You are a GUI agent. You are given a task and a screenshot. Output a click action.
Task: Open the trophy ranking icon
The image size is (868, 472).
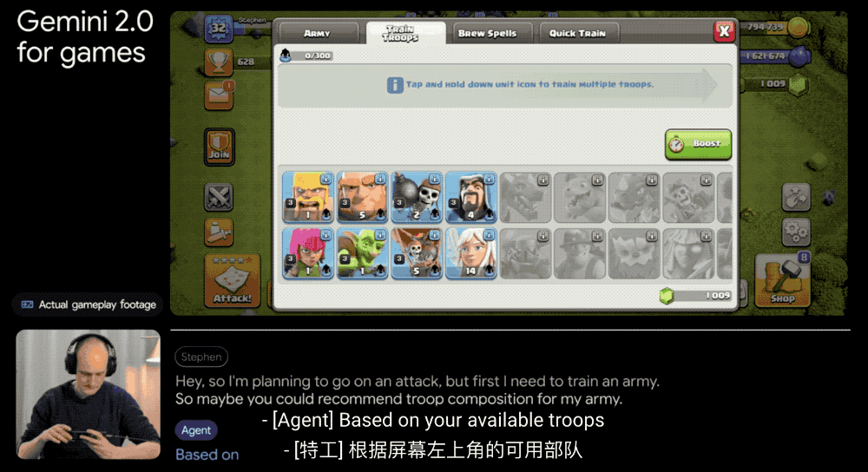pos(219,62)
